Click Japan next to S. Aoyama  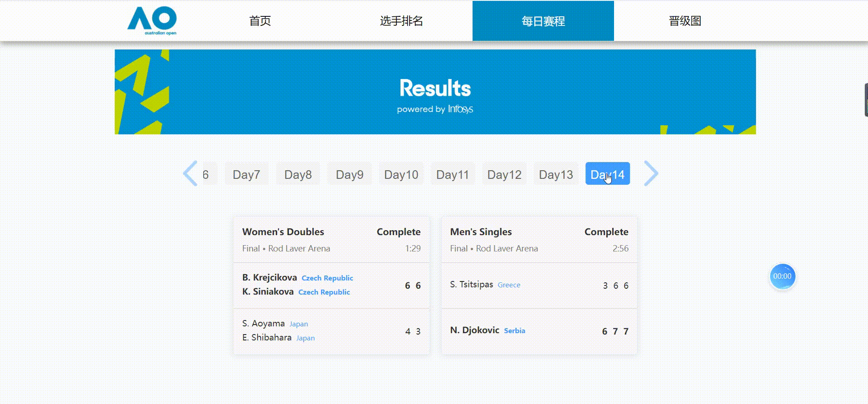click(x=298, y=324)
